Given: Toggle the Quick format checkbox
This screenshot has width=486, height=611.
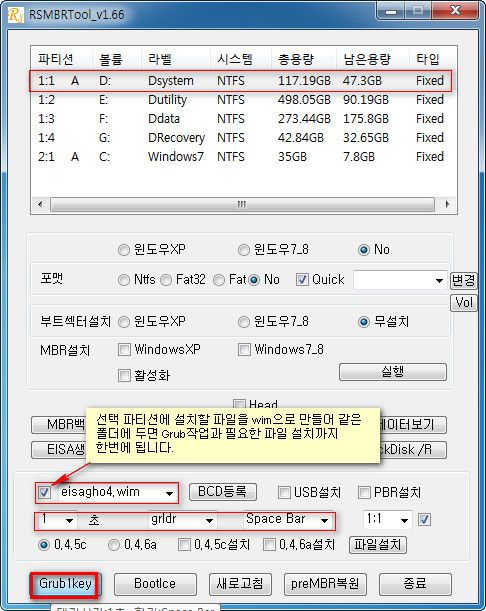Looking at the screenshot, I should coord(302,279).
